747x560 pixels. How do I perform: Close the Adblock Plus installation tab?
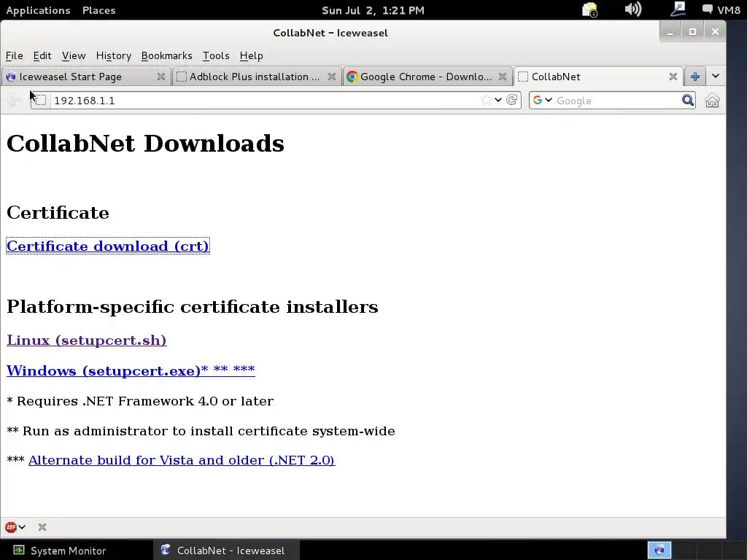coord(332,77)
